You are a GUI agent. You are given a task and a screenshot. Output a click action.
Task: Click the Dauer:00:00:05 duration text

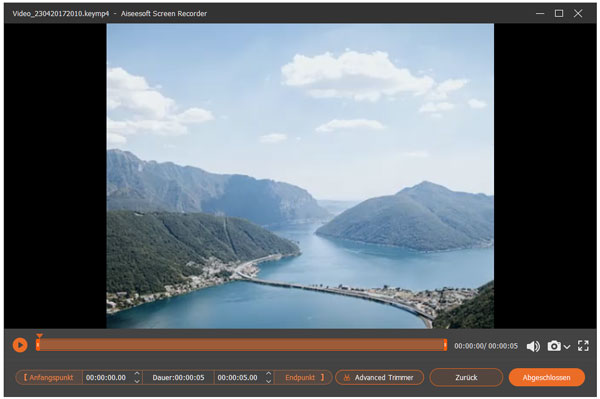pos(178,378)
